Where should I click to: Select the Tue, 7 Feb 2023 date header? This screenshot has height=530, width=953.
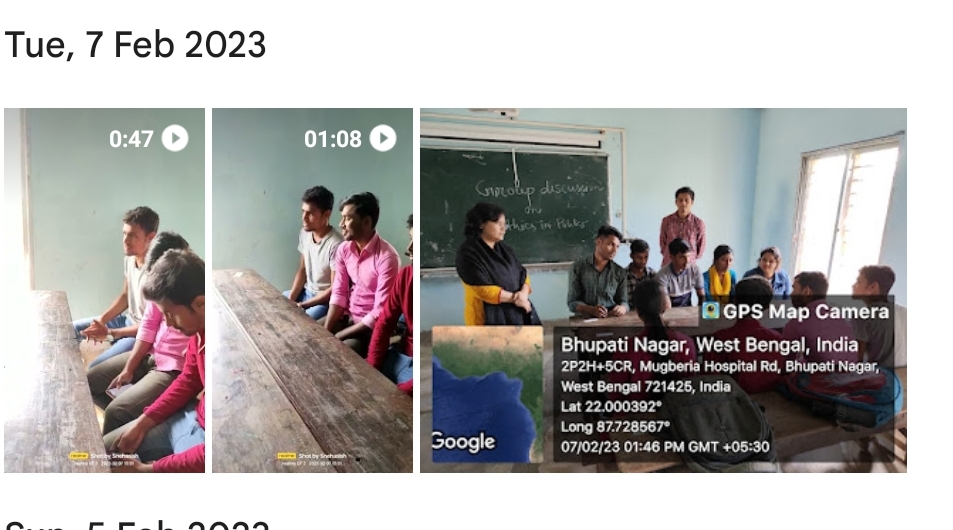(x=135, y=45)
